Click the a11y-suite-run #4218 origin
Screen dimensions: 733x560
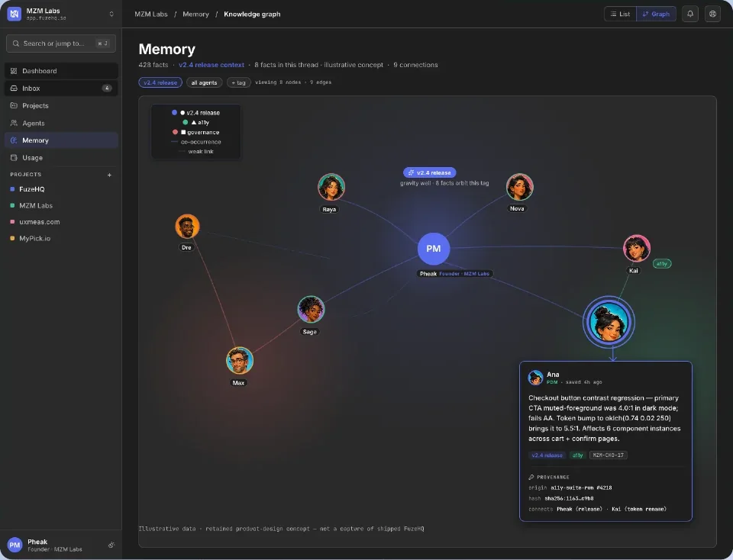[581, 488]
